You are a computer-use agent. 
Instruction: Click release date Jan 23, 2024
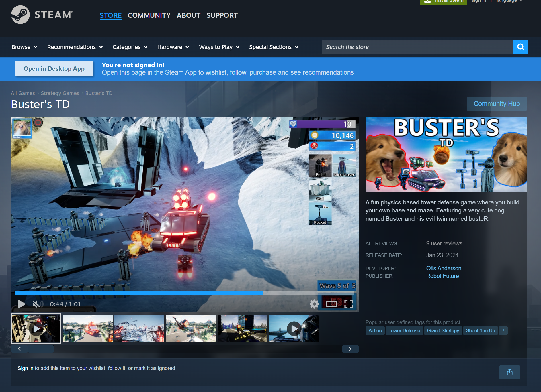442,255
